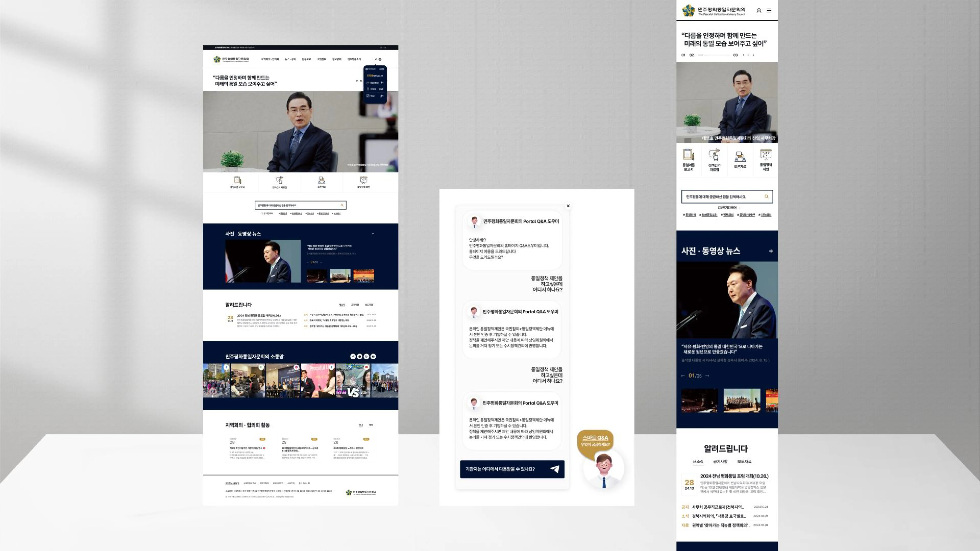Viewport: 980px width, 551px height.
Task: Expand 사진·동영상 뉴스 plus on desktop page
Action: [x=373, y=233]
